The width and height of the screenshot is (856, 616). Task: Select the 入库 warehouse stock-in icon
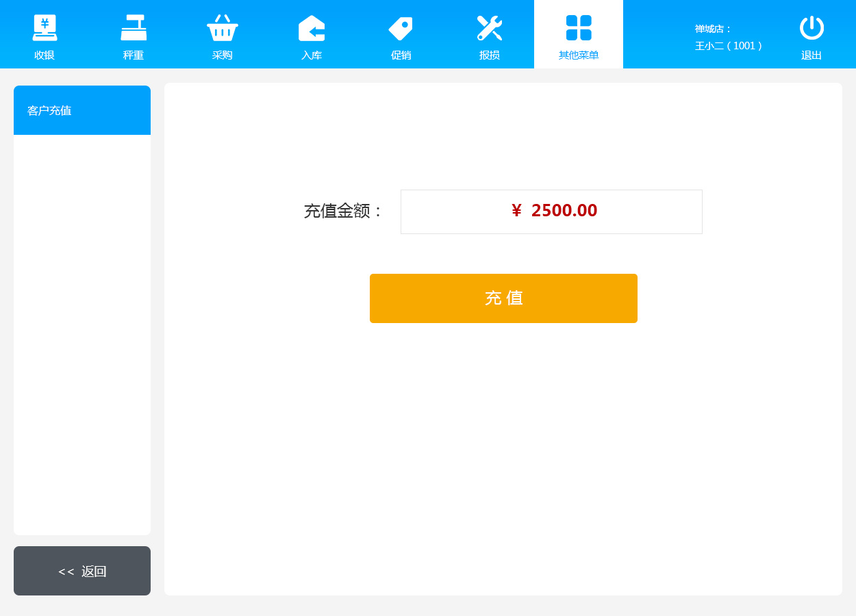tap(312, 27)
